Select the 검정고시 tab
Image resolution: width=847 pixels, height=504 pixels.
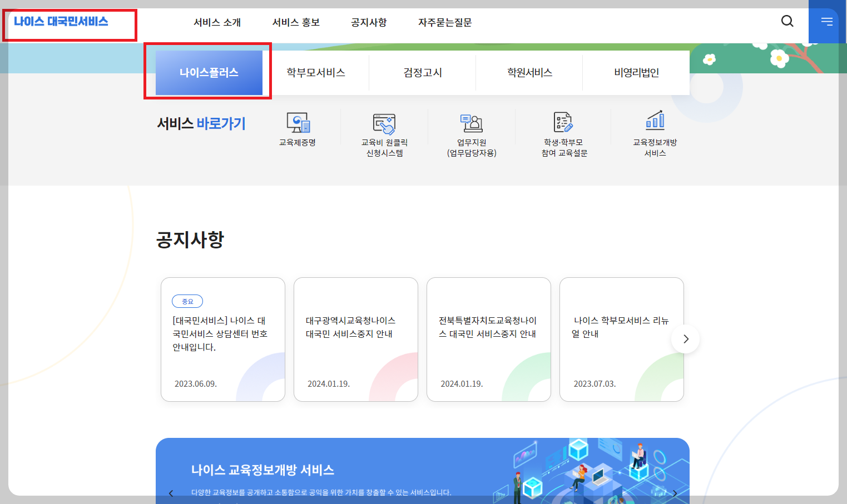pyautogui.click(x=422, y=72)
